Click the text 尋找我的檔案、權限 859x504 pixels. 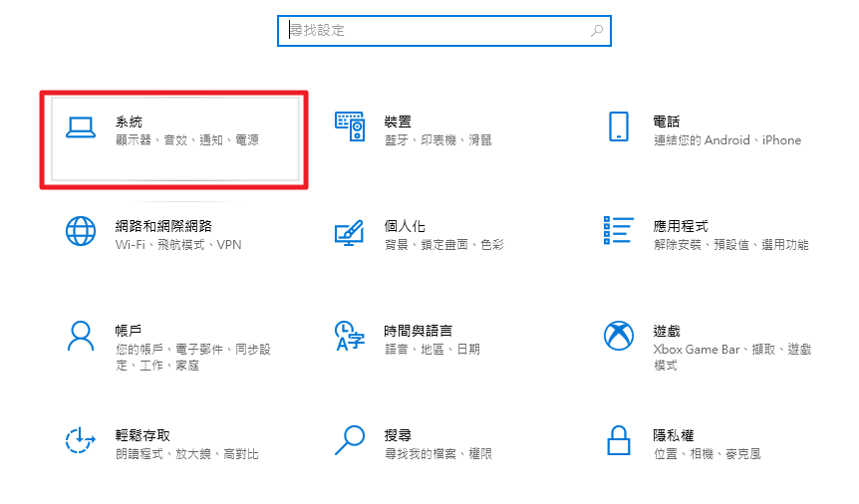pyautogui.click(x=438, y=454)
